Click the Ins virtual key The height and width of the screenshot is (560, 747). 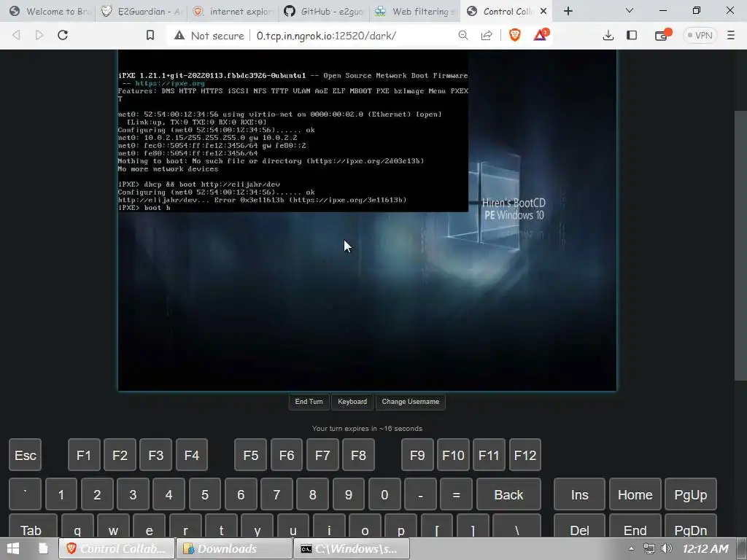579,494
